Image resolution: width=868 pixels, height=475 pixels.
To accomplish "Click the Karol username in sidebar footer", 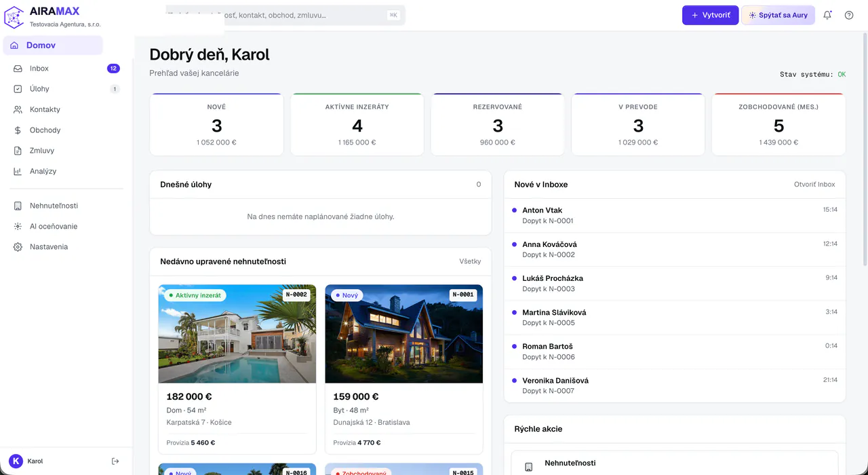I will pyautogui.click(x=35, y=461).
